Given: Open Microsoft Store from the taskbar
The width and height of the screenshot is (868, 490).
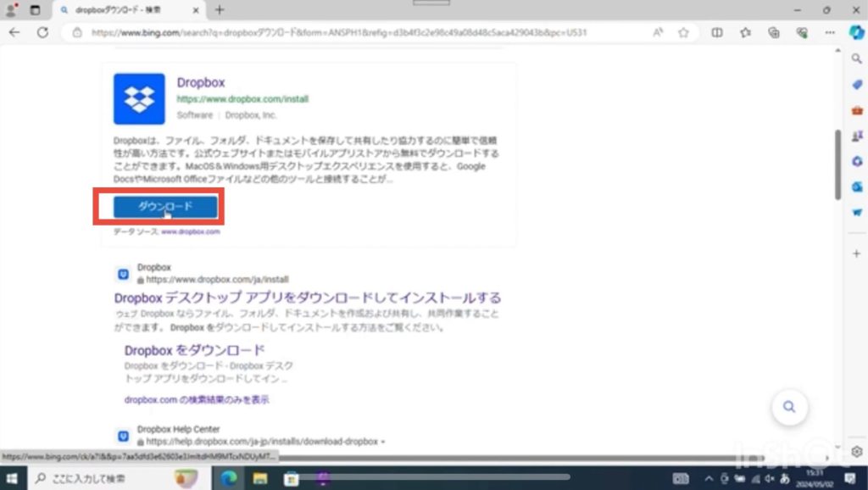Looking at the screenshot, I should coord(292,478).
